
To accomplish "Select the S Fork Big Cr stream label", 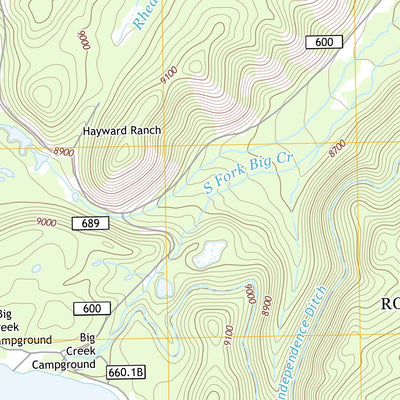I will (x=248, y=173).
